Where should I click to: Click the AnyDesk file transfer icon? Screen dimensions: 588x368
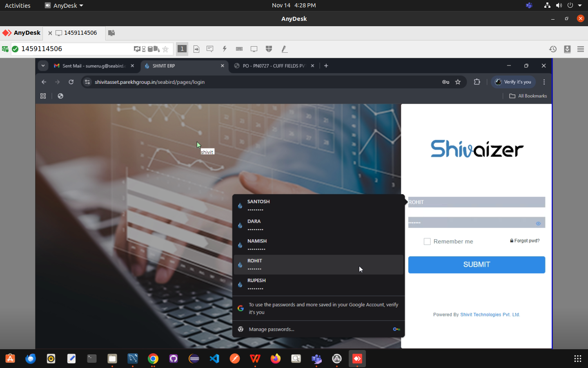point(196,49)
